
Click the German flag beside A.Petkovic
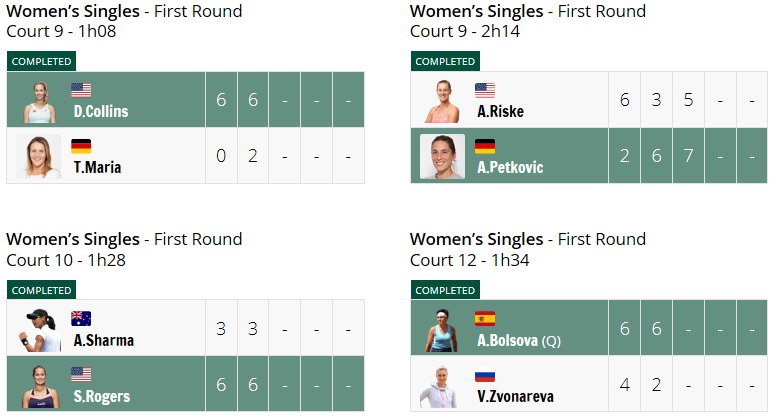(x=485, y=146)
